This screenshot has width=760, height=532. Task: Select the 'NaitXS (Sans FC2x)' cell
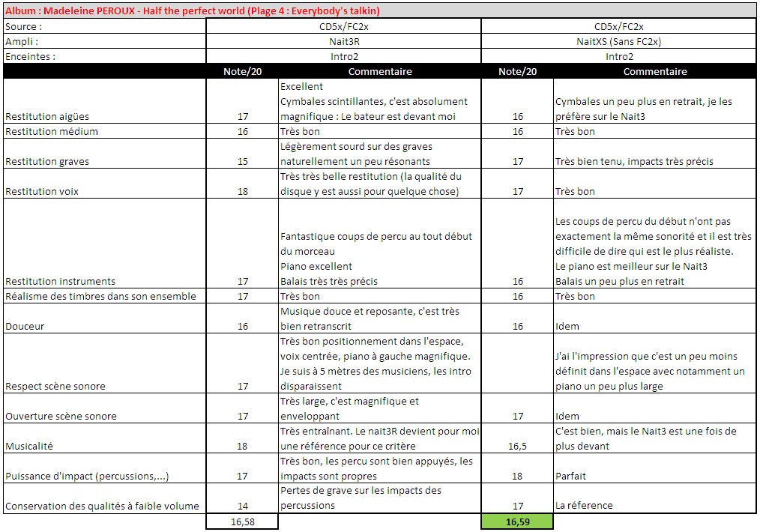click(618, 41)
